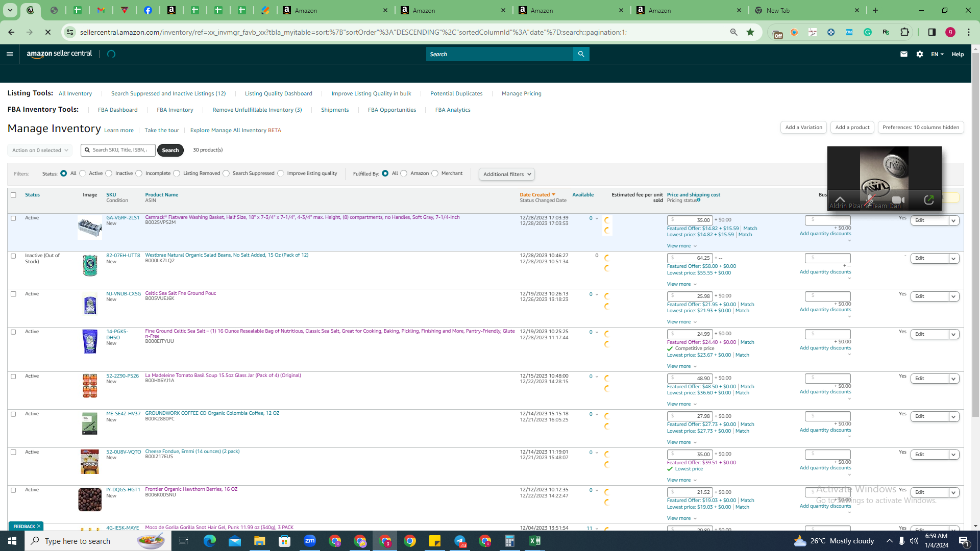Open the Additional filters dropdown
Viewport: 980px width, 551px height.
(x=507, y=174)
